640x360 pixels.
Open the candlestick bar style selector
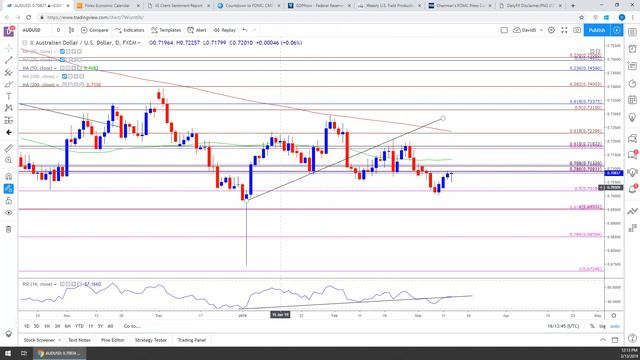(71, 30)
